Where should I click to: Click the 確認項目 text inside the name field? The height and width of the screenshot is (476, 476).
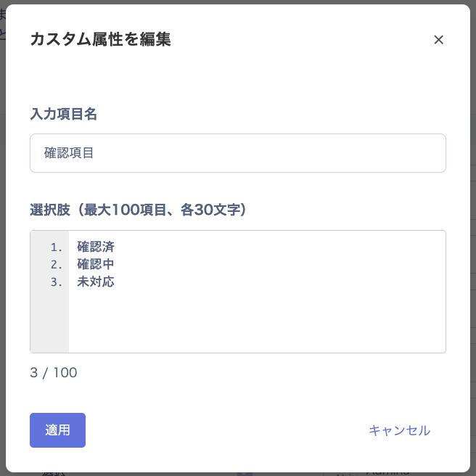coord(68,153)
